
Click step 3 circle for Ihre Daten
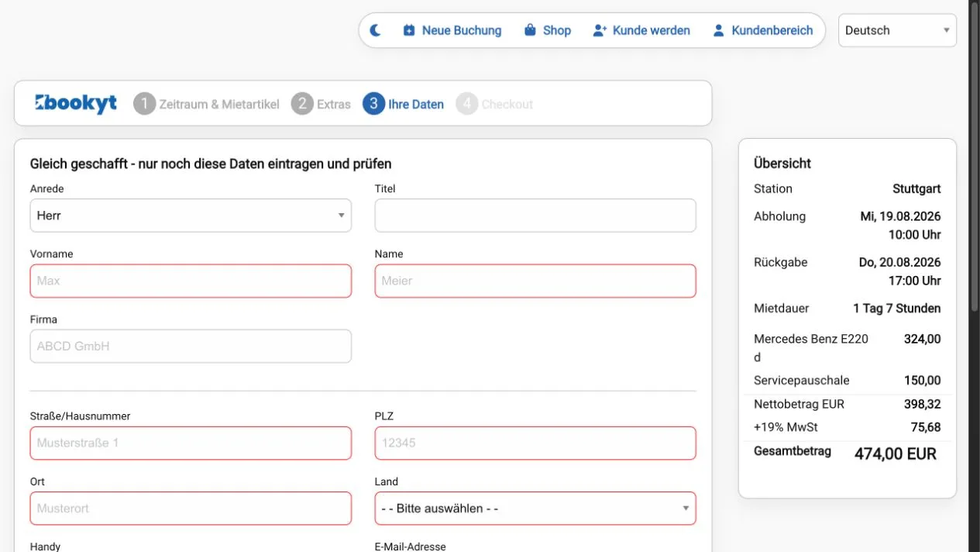(373, 104)
